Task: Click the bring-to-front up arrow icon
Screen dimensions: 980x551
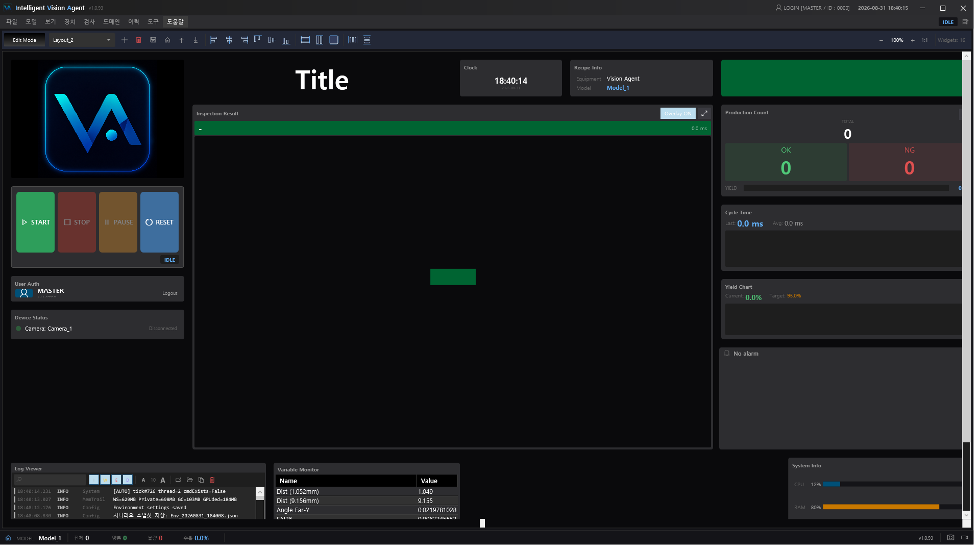Action: coord(182,40)
